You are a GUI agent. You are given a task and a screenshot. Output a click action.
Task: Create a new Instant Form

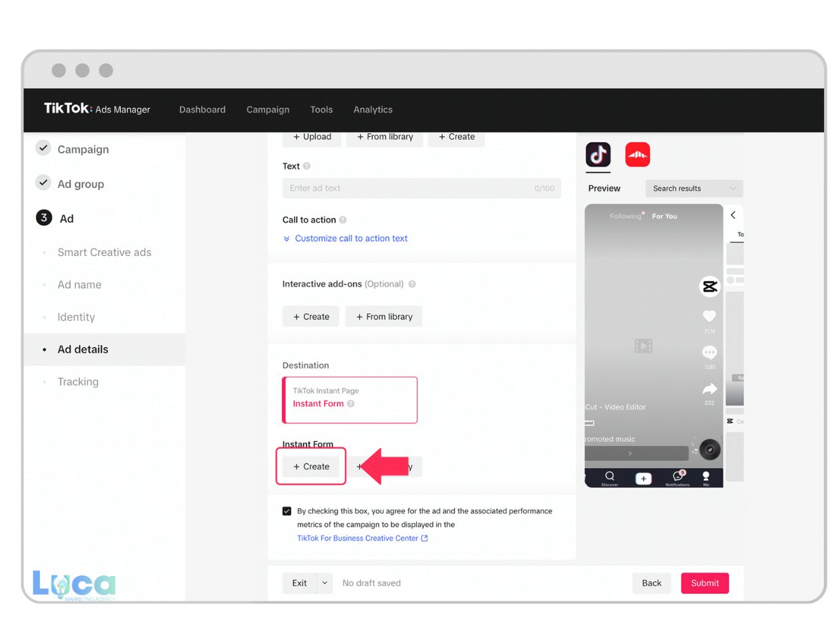(x=311, y=467)
